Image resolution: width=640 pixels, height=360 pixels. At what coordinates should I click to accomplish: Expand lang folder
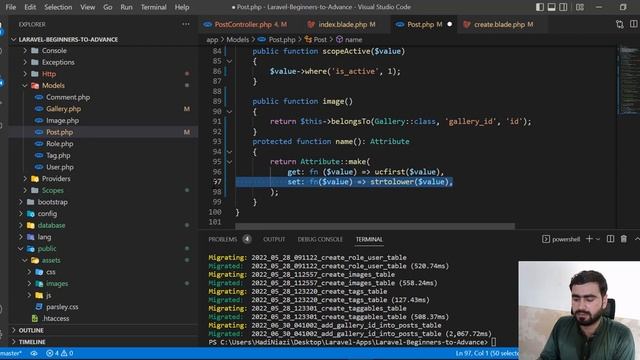(x=44, y=237)
